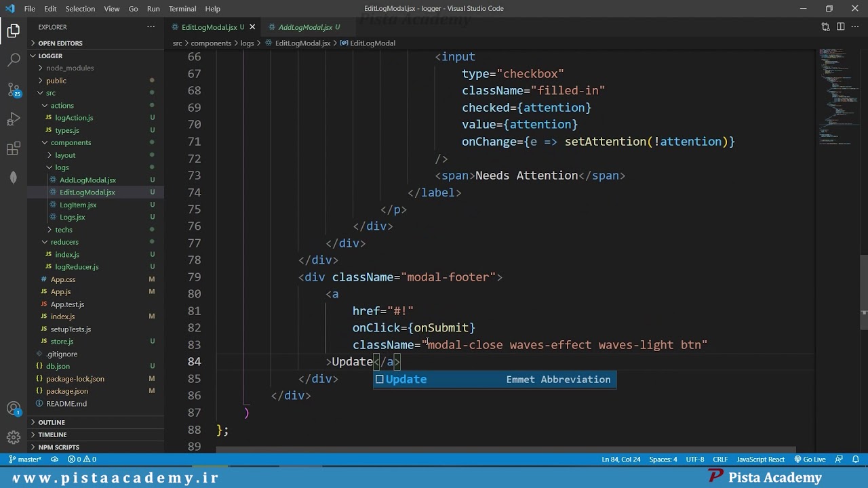Open the Run and Debug view icon

(x=14, y=119)
